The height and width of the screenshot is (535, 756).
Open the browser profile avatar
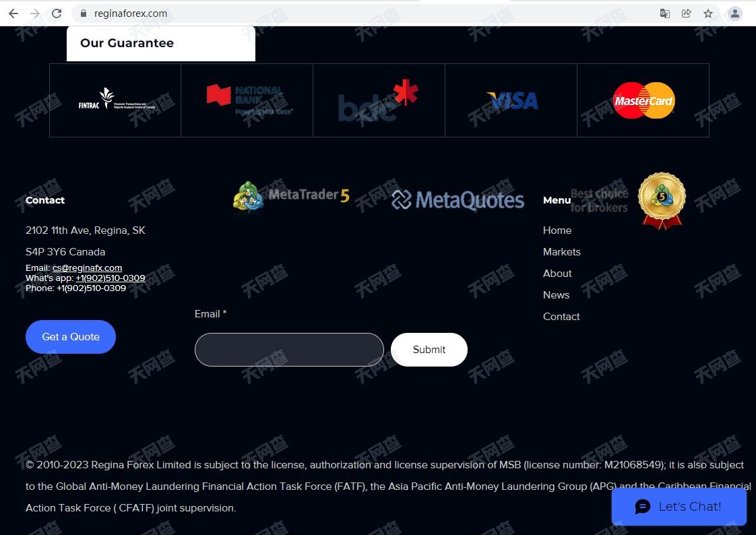point(735,13)
